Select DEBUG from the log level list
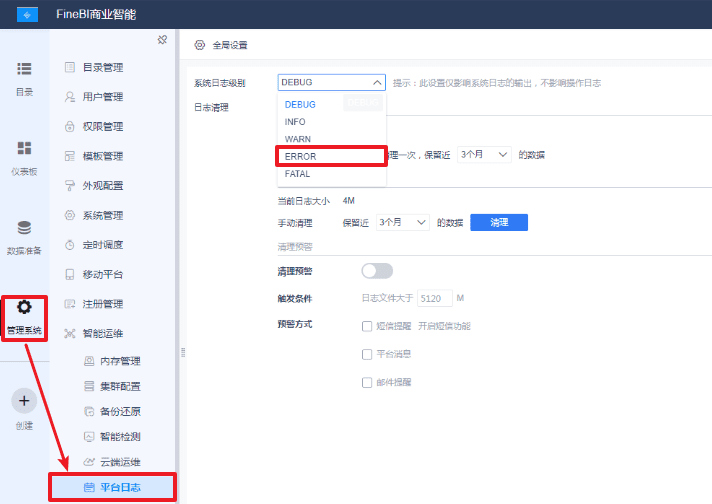 (331, 104)
